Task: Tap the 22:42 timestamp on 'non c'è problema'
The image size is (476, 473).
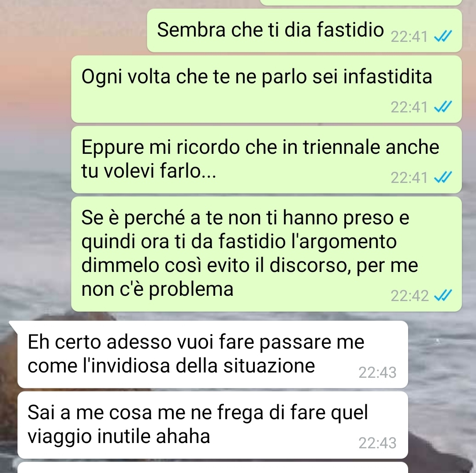Action: (409, 296)
